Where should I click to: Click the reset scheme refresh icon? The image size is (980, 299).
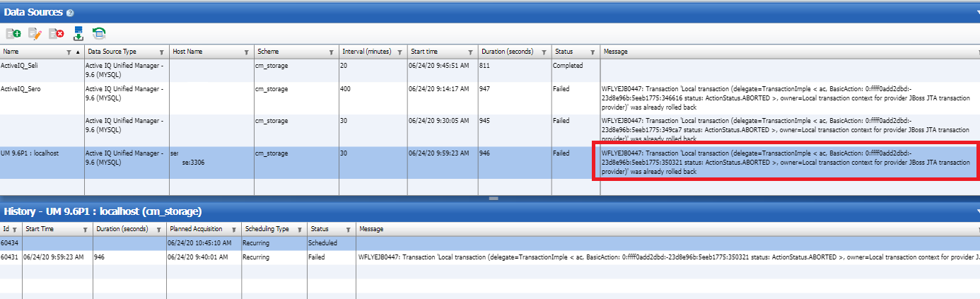pos(99,33)
